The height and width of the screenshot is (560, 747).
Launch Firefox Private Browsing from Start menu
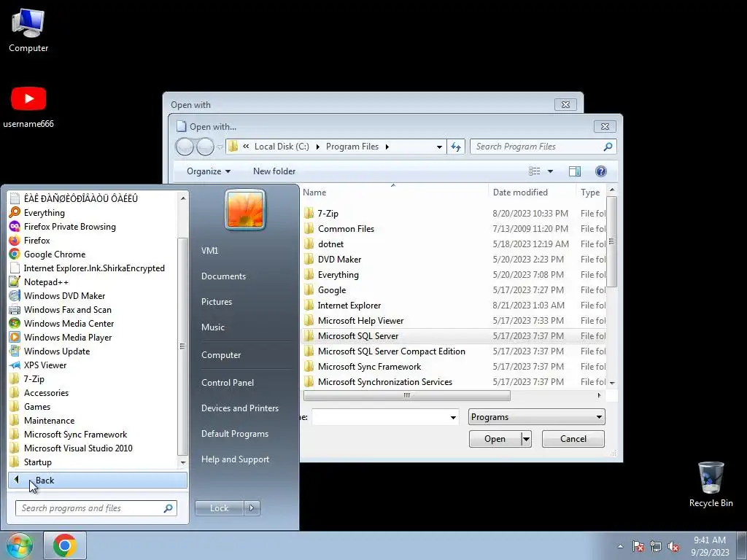pos(69,227)
